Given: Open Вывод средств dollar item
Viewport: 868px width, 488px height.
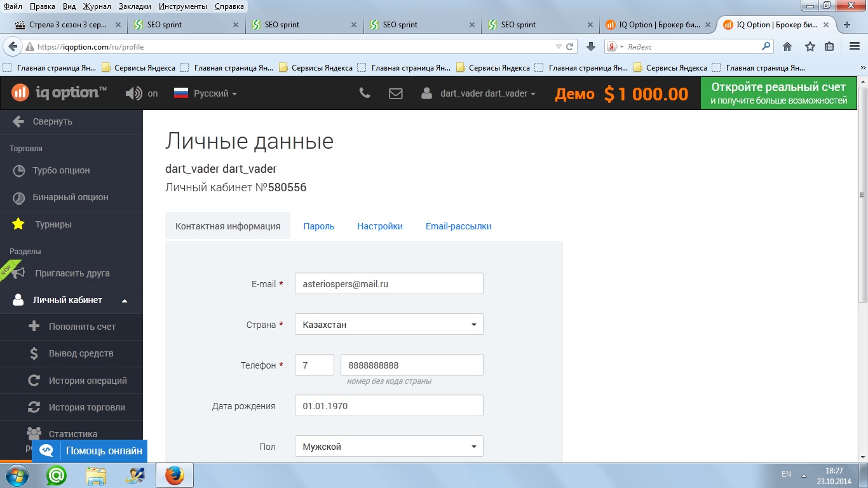Looking at the screenshot, I should click(x=71, y=353).
